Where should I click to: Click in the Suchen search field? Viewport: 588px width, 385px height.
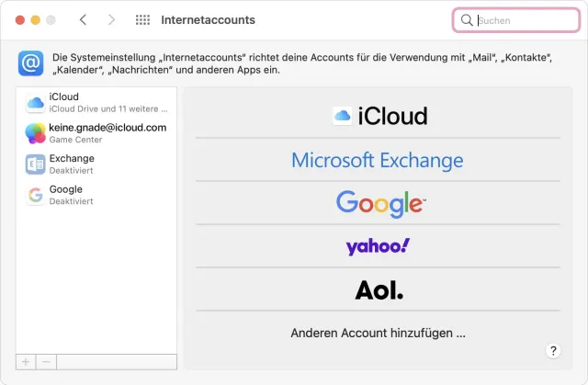click(524, 19)
